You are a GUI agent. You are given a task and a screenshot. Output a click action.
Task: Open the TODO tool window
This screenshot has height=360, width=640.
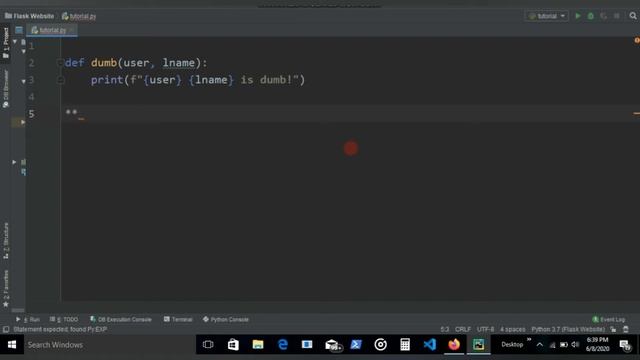click(64, 319)
